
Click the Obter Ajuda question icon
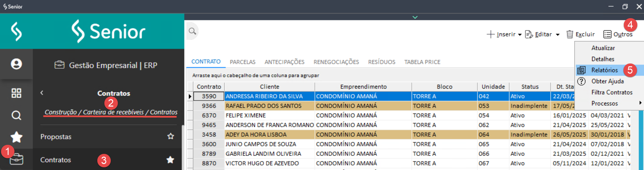pyautogui.click(x=581, y=81)
